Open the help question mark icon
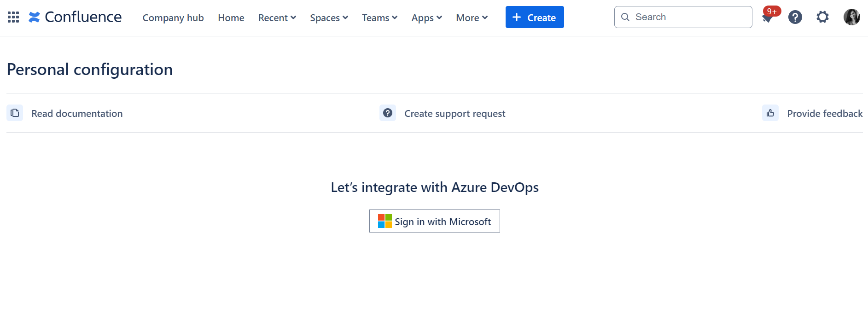868x314 pixels. (795, 17)
